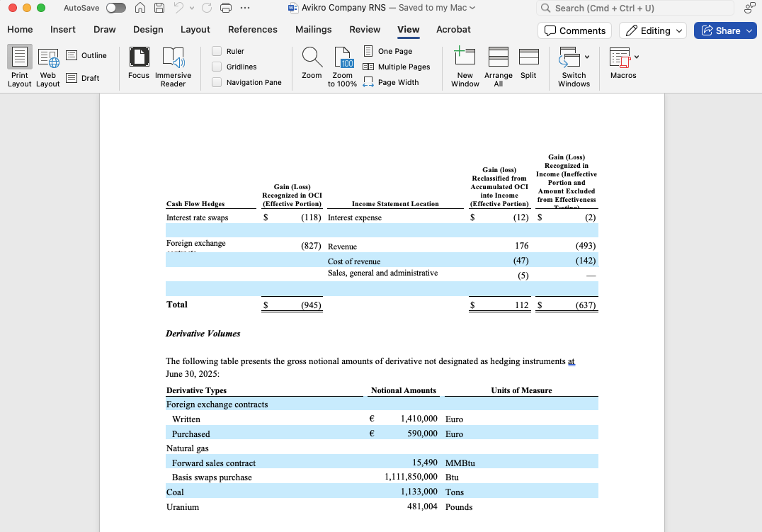Screen dimensions: 762x532
Task: Undo the last action
Action: click(x=179, y=8)
